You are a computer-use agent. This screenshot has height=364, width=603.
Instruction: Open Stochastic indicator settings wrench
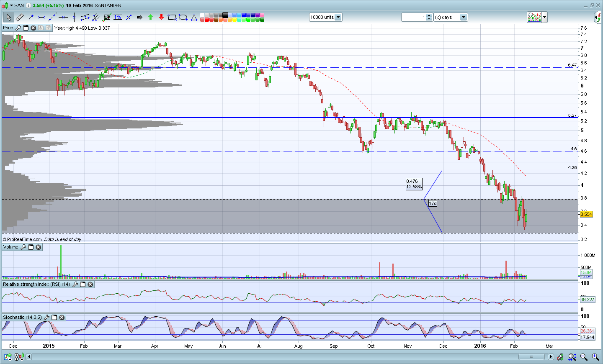tap(46, 317)
